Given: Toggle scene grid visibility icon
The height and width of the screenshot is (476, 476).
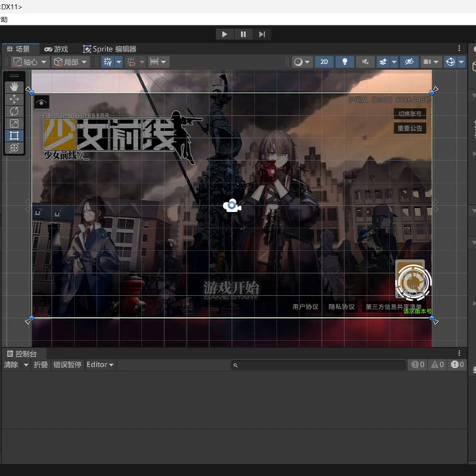Looking at the screenshot, I should tap(108, 62).
